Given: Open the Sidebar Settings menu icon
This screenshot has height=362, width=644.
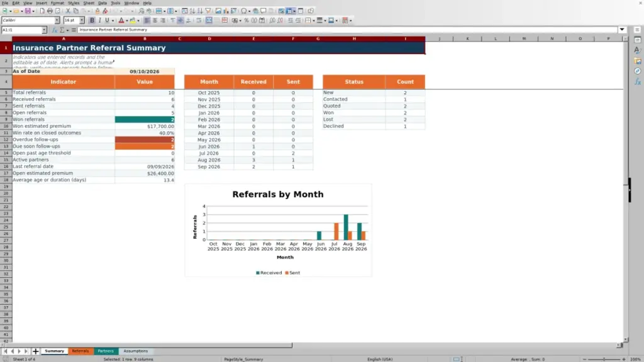Looking at the screenshot, I should pyautogui.click(x=637, y=30).
